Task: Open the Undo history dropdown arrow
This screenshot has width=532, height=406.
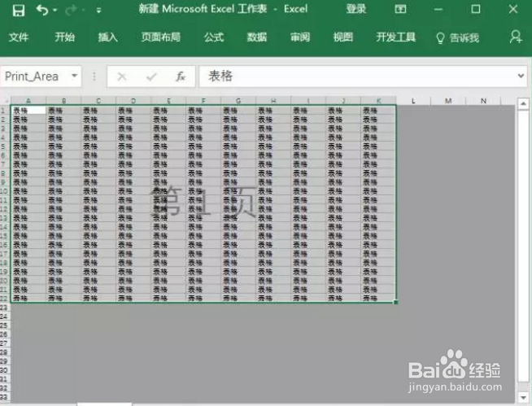Action: (55, 11)
